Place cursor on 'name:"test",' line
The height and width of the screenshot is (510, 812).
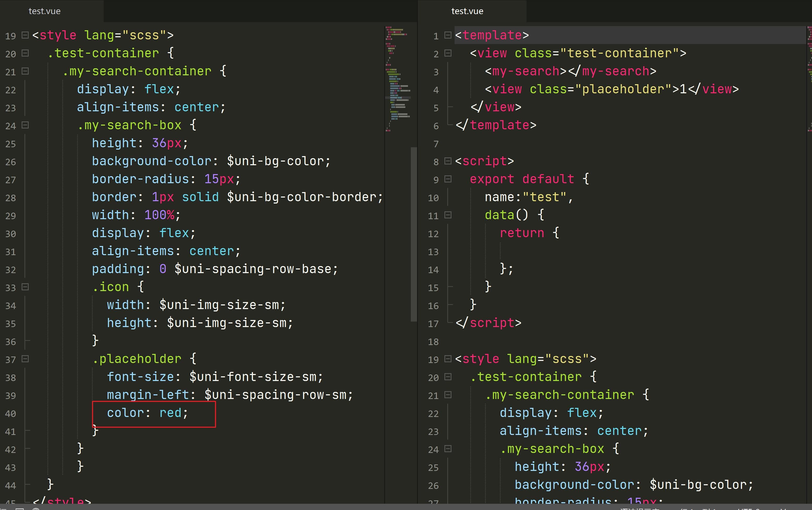point(529,197)
